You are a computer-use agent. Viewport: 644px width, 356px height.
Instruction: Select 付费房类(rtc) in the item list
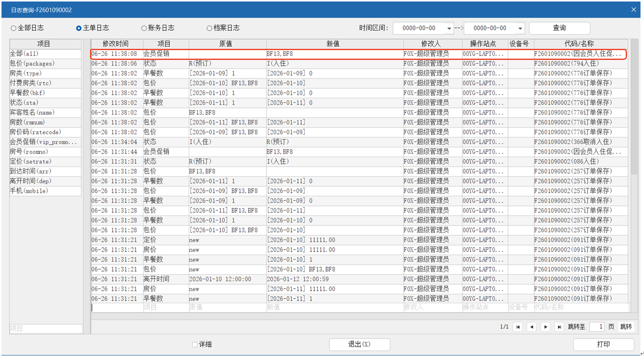(x=45, y=83)
